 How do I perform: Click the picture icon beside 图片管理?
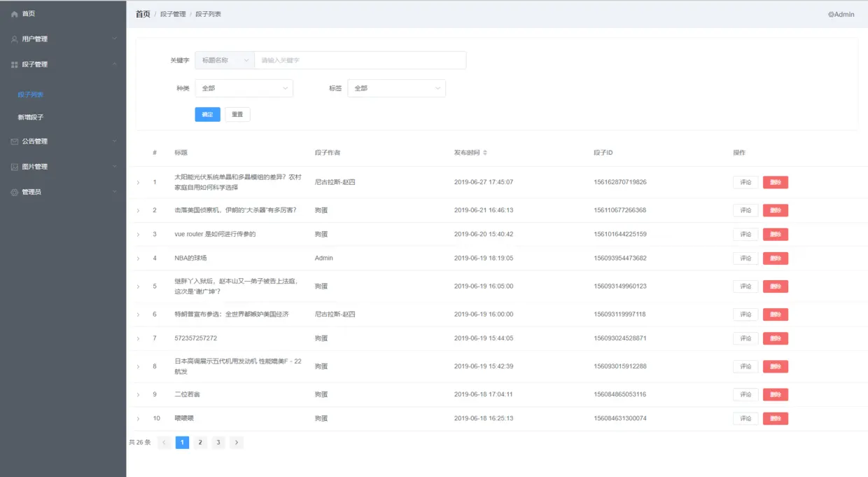15,167
